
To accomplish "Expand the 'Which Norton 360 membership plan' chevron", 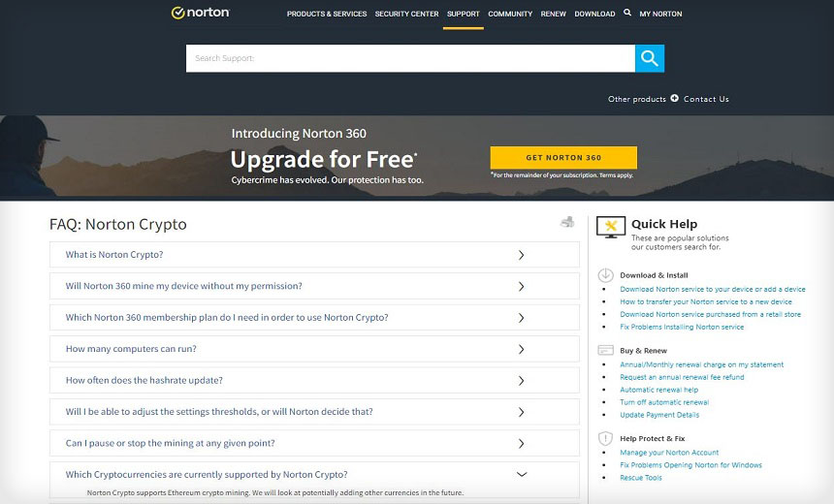I will (x=522, y=318).
